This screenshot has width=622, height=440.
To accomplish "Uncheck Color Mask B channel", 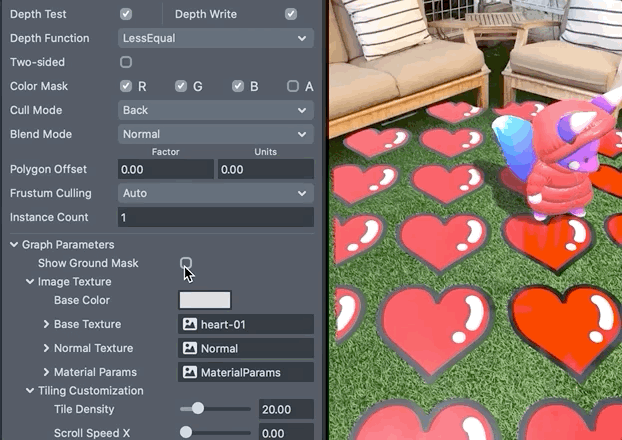I will (x=238, y=86).
